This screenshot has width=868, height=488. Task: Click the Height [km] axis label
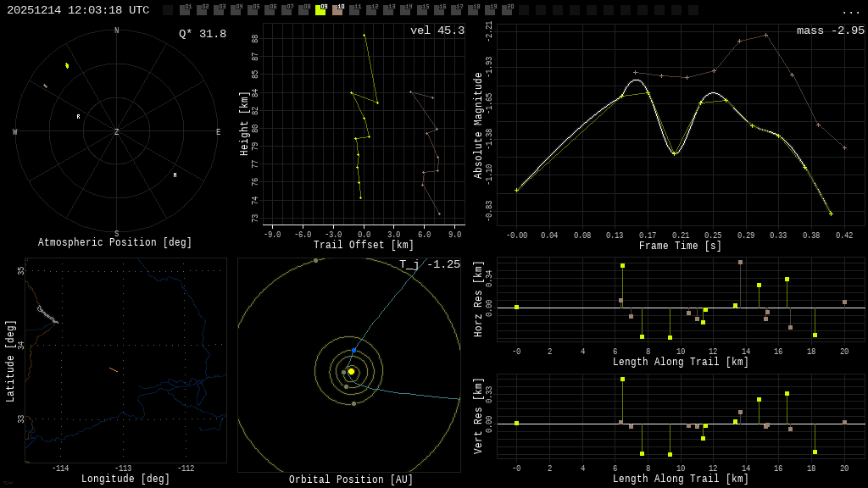point(244,124)
